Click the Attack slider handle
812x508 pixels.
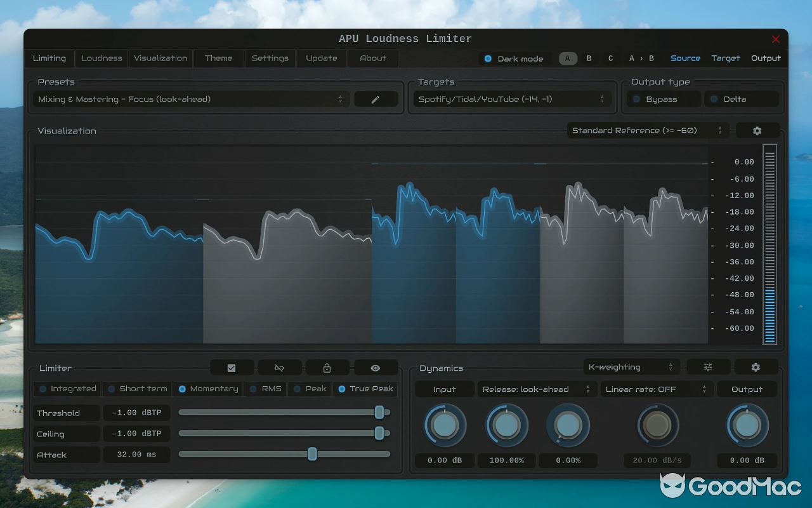pyautogui.click(x=311, y=454)
